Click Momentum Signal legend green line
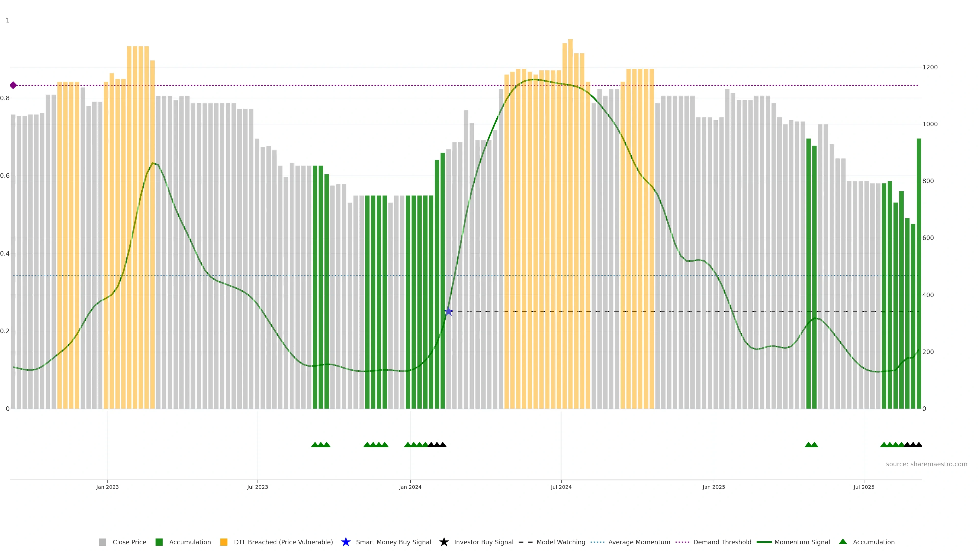 click(x=764, y=542)
